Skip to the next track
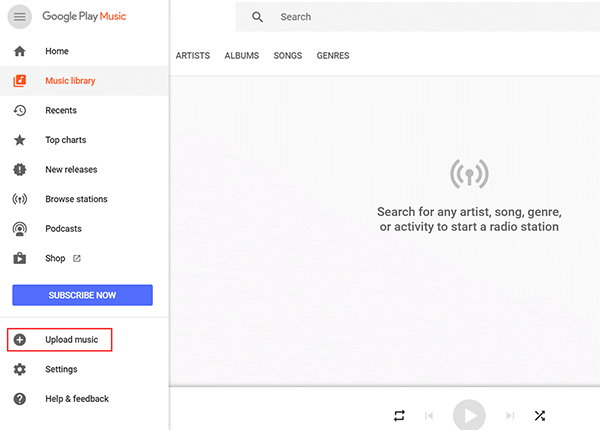 (x=510, y=415)
